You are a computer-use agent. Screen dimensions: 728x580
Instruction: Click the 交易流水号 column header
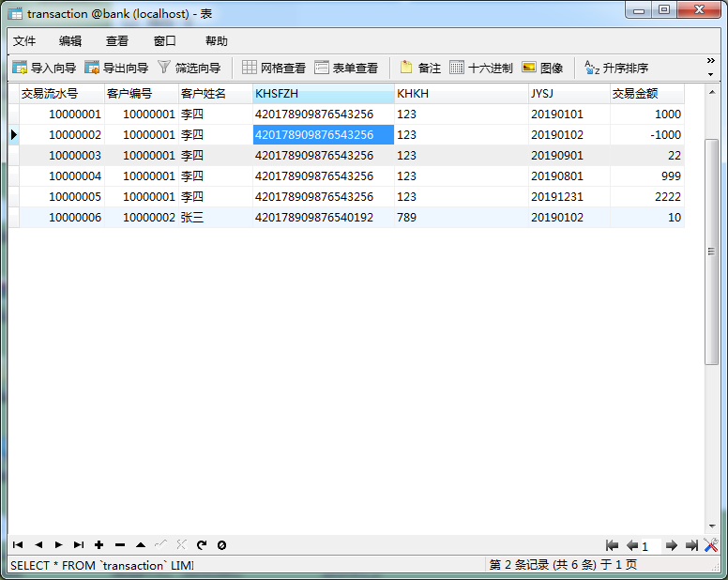pos(62,93)
